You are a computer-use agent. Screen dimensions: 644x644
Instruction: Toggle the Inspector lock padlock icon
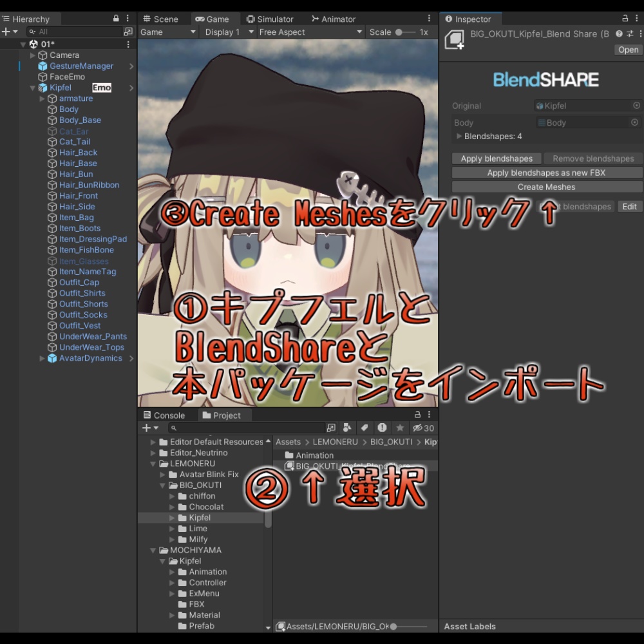625,19
